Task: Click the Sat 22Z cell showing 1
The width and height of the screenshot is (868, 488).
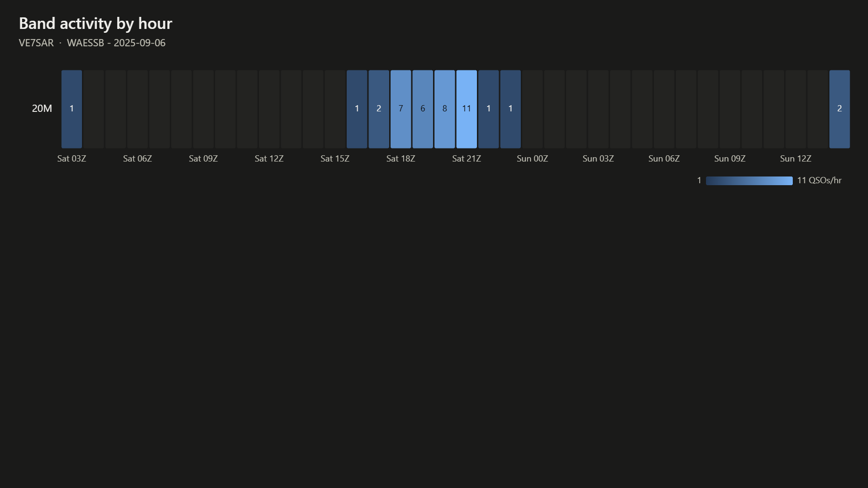Action: 488,109
